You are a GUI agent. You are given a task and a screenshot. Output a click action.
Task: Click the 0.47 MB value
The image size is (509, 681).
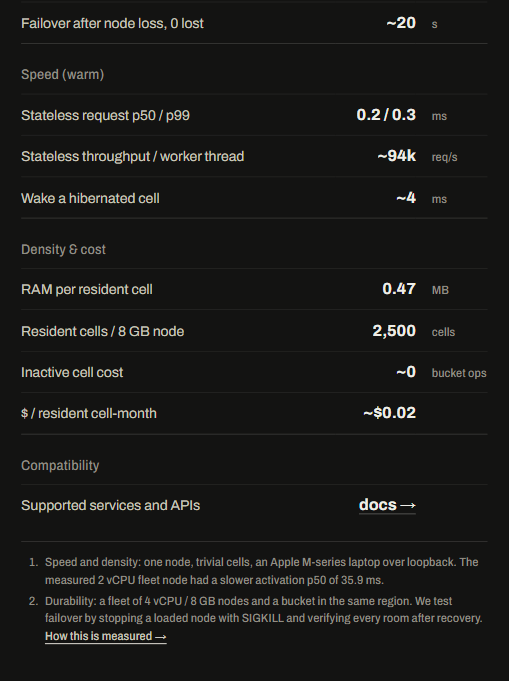click(x=399, y=289)
